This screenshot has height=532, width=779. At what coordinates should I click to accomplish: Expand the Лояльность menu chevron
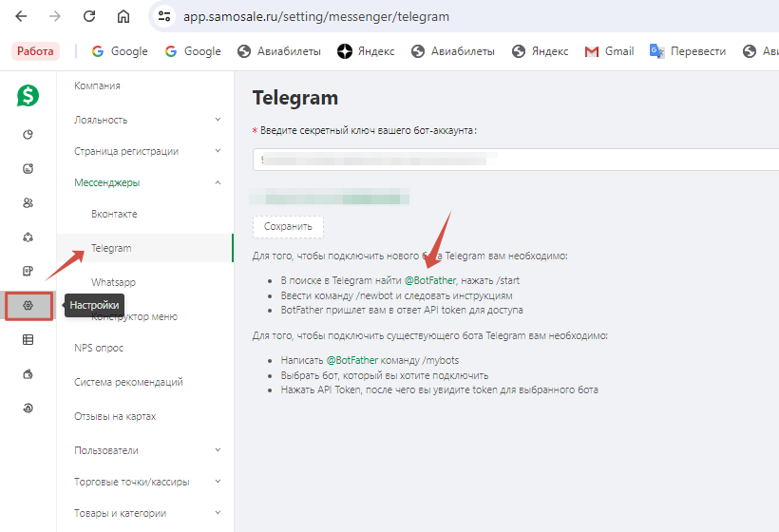(218, 120)
